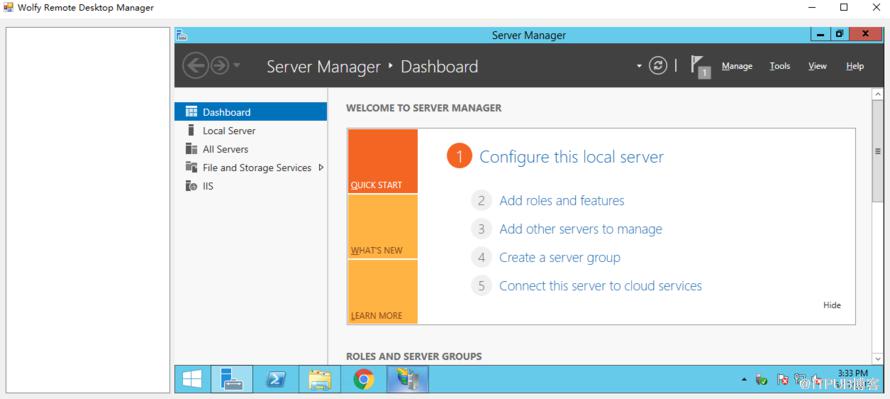Open navigation history dropdown arrow
Viewport: 890px width, 399px height.
pyautogui.click(x=236, y=66)
